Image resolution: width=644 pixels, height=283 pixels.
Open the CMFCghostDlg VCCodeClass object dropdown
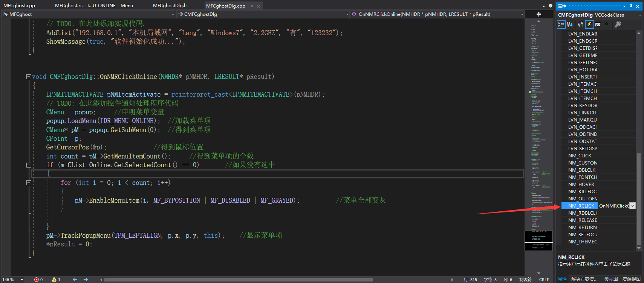pyautogui.click(x=639, y=15)
